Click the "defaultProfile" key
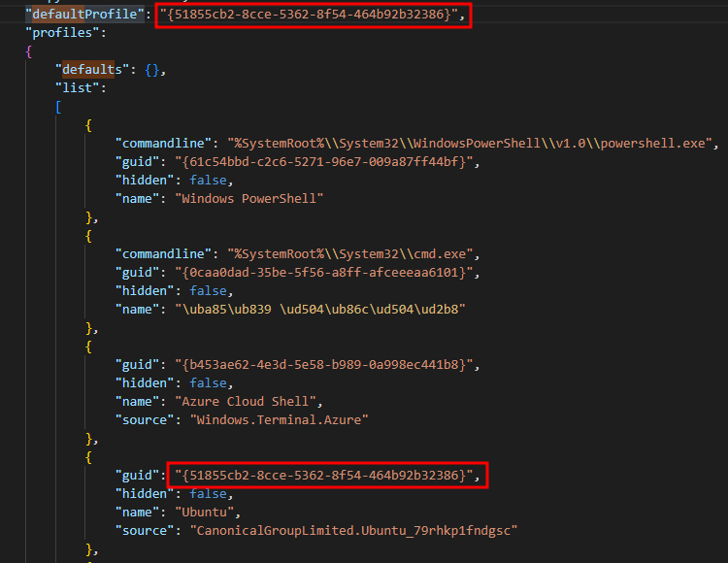Viewport: 728px width, 563px height. (85, 14)
